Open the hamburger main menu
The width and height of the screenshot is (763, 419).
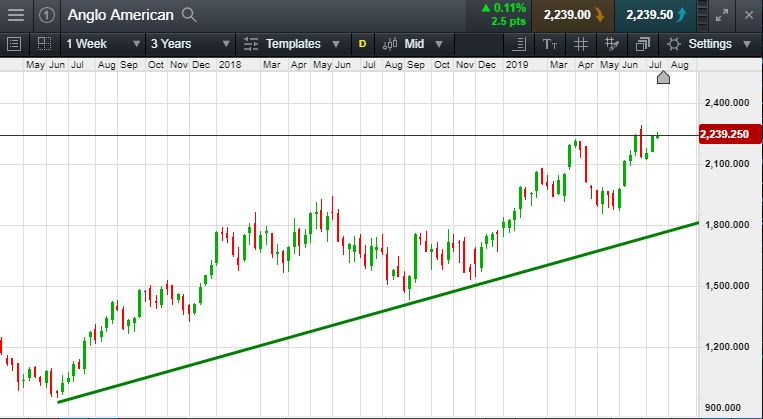click(x=17, y=15)
